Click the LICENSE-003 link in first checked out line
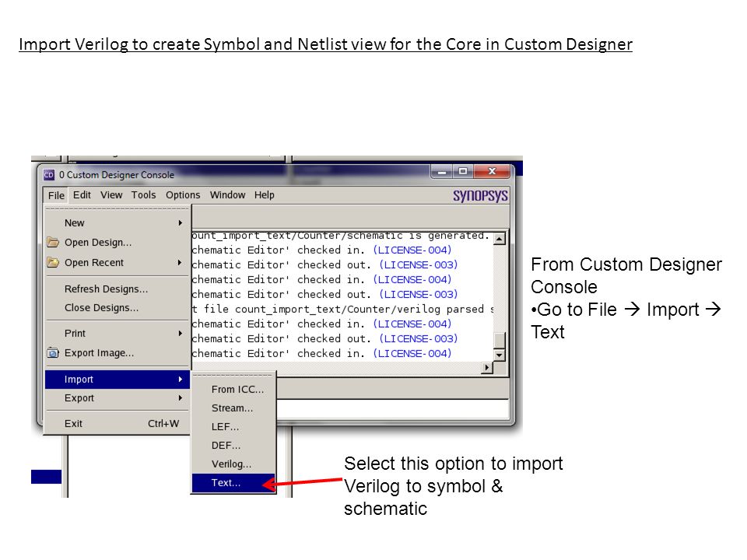 tap(419, 264)
